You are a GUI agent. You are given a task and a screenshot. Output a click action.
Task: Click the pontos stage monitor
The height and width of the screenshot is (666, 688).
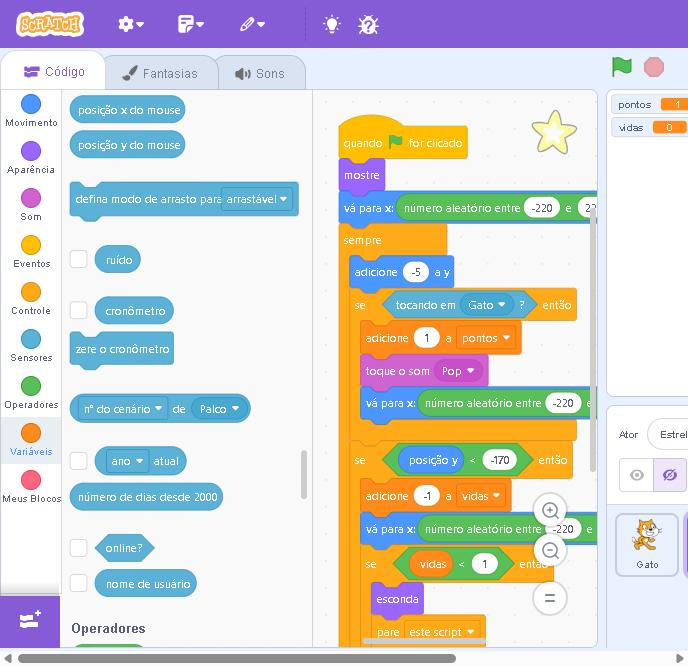click(650, 104)
